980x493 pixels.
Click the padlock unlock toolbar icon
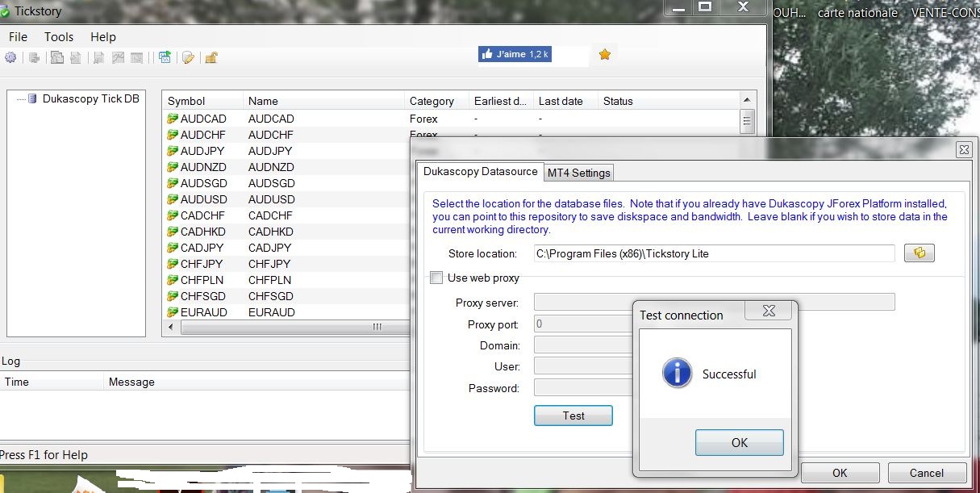pyautogui.click(x=211, y=57)
